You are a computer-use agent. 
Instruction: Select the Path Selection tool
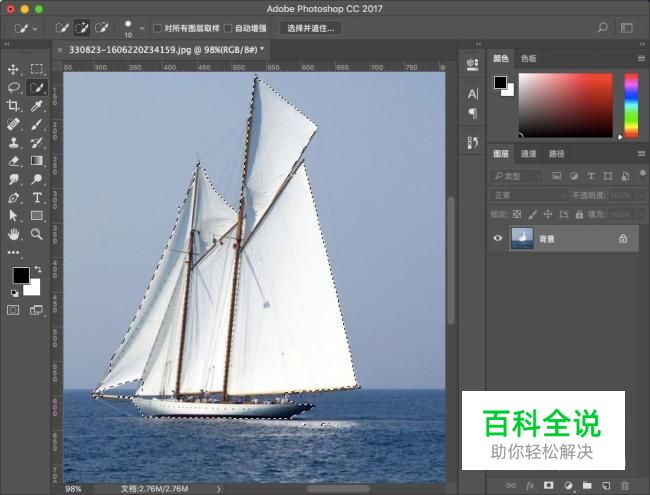(x=13, y=216)
